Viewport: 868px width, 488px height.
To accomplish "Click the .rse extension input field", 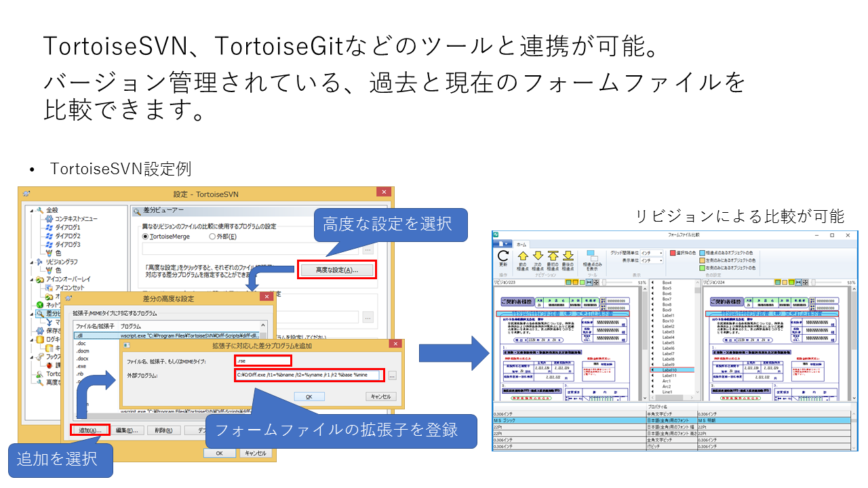I will click(x=263, y=361).
